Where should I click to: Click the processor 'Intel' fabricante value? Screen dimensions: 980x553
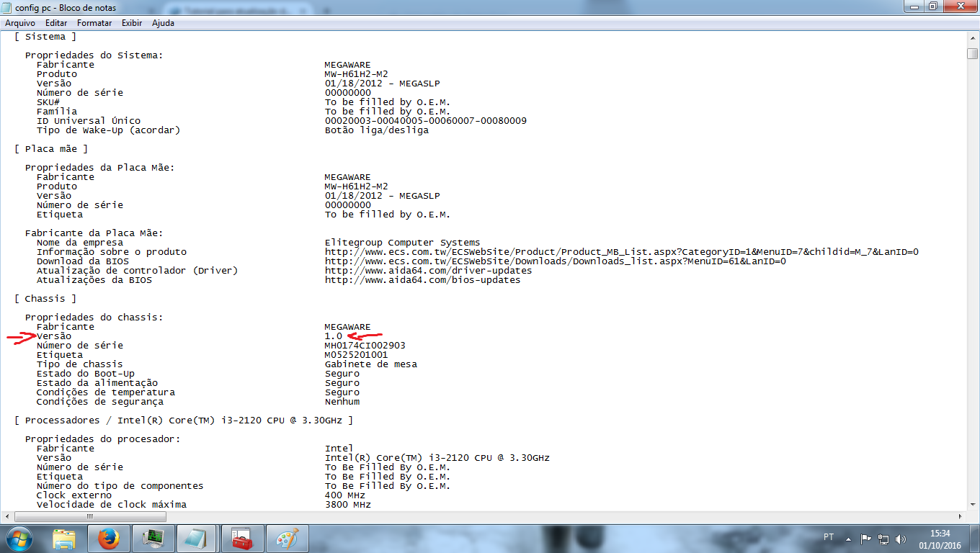[339, 449]
